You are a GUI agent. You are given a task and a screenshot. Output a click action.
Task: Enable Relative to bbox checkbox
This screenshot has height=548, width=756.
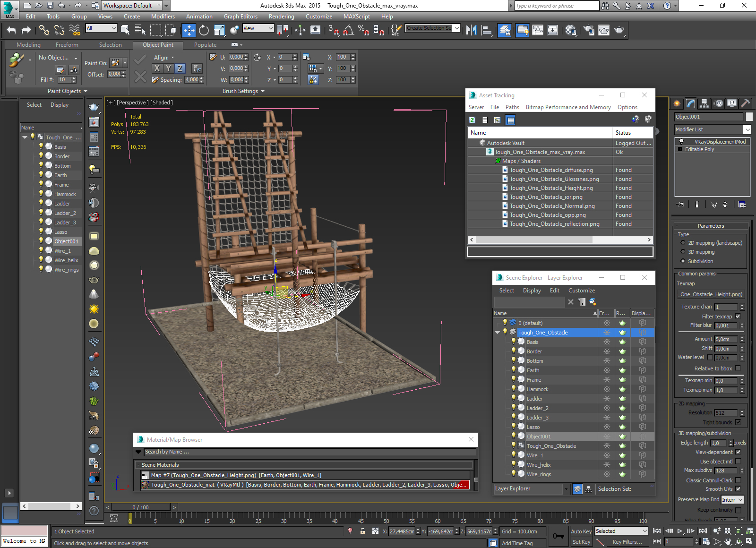click(x=738, y=368)
